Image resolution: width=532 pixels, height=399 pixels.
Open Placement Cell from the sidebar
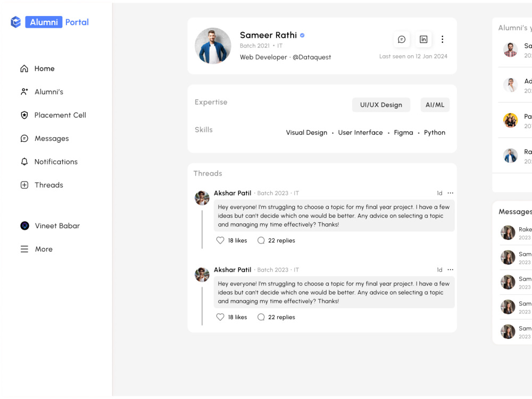60,115
